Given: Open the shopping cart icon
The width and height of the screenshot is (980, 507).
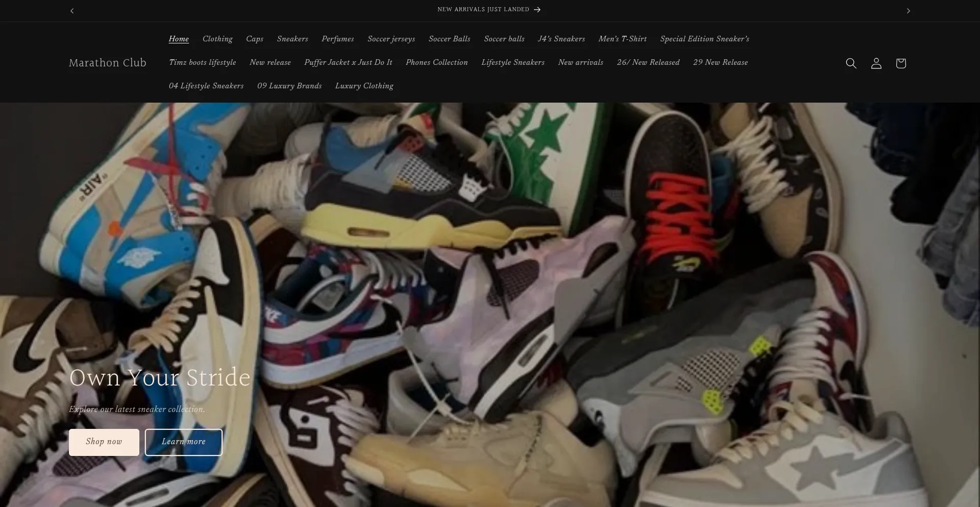Looking at the screenshot, I should (901, 63).
